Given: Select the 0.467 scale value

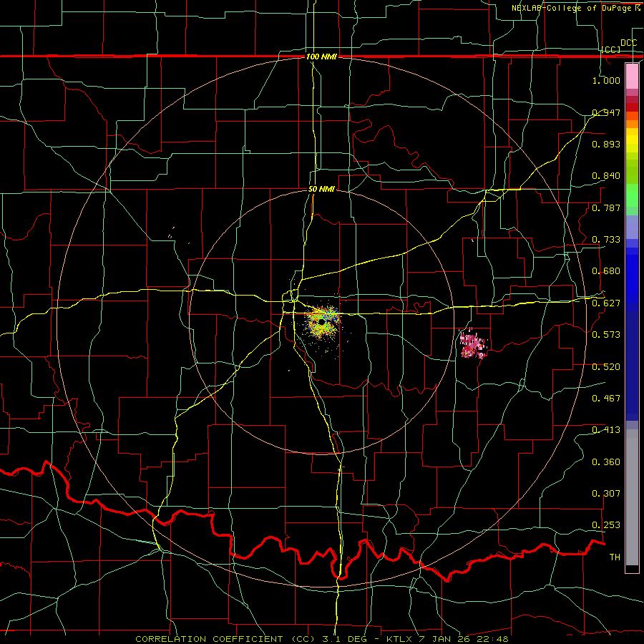Looking at the screenshot, I should (x=606, y=399).
